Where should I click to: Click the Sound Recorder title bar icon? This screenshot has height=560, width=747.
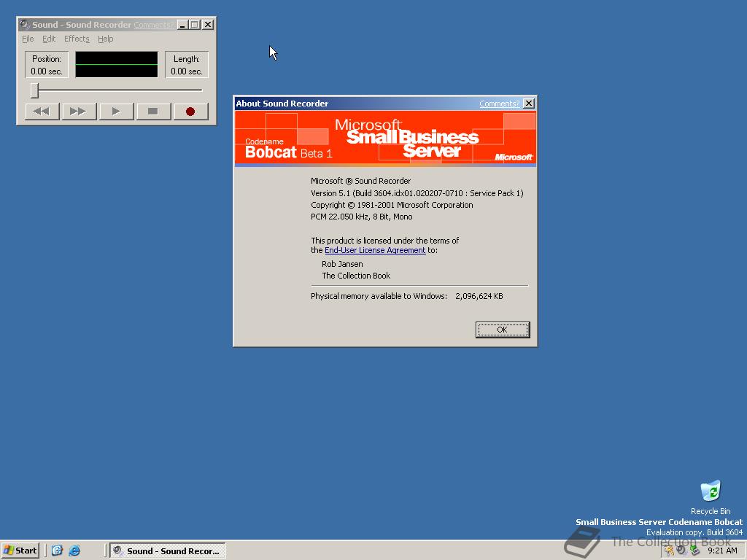(x=25, y=24)
